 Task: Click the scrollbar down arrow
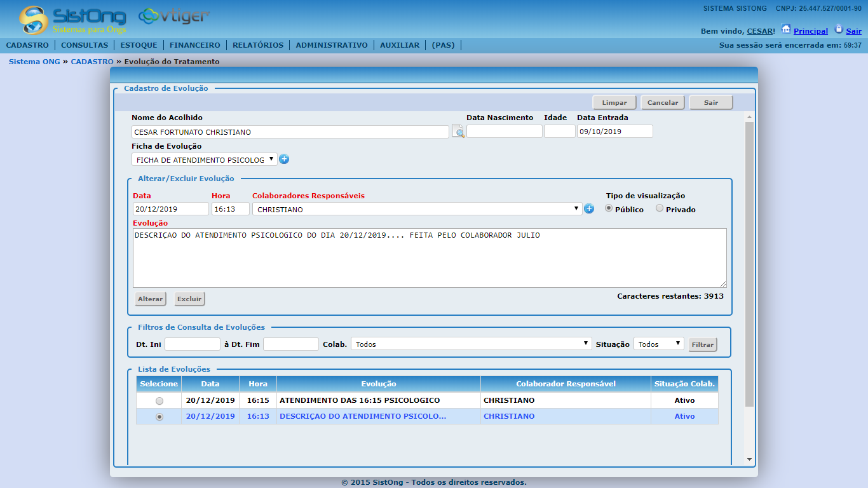click(x=749, y=459)
